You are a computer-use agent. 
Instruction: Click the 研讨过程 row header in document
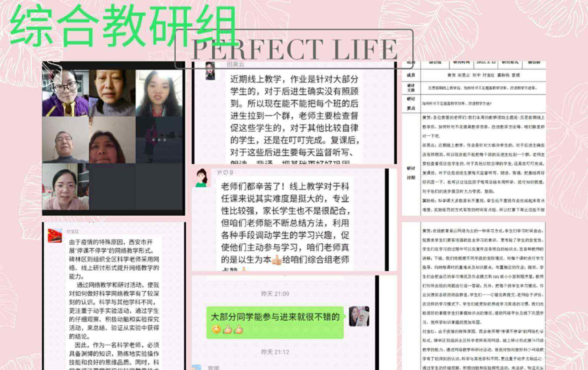point(411,173)
